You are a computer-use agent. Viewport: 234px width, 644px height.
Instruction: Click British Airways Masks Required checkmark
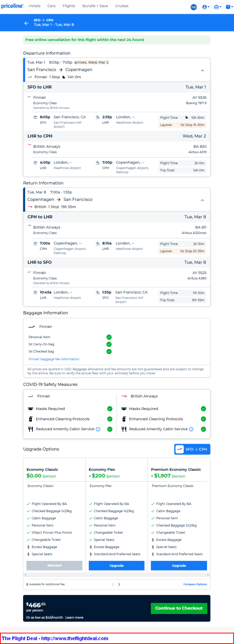tap(203, 409)
